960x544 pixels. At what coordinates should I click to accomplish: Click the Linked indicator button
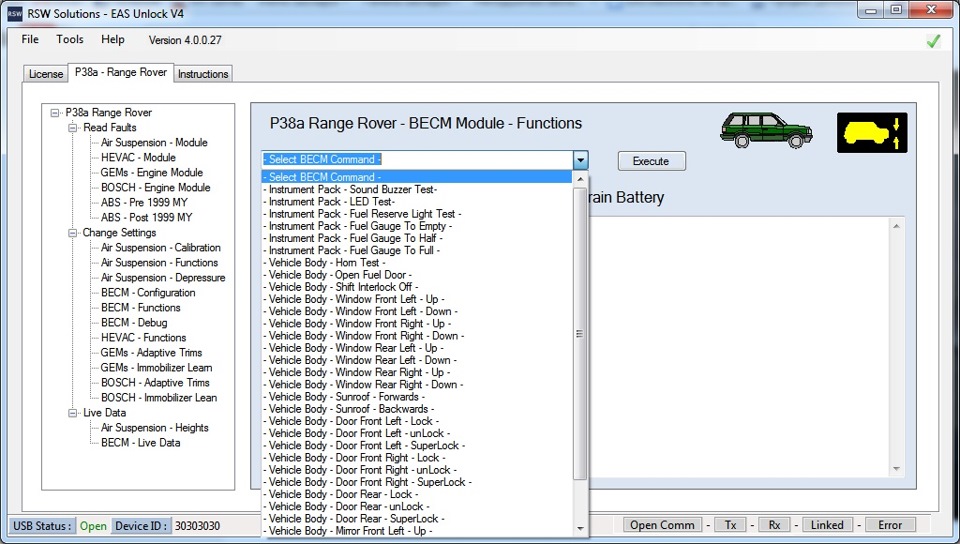(827, 525)
